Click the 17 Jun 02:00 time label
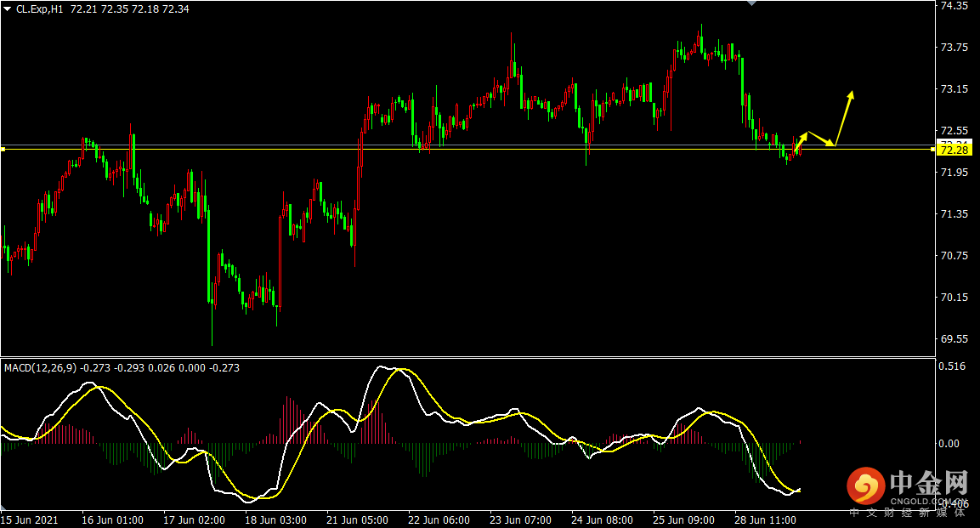The width and height of the screenshot is (980, 528). (195, 519)
